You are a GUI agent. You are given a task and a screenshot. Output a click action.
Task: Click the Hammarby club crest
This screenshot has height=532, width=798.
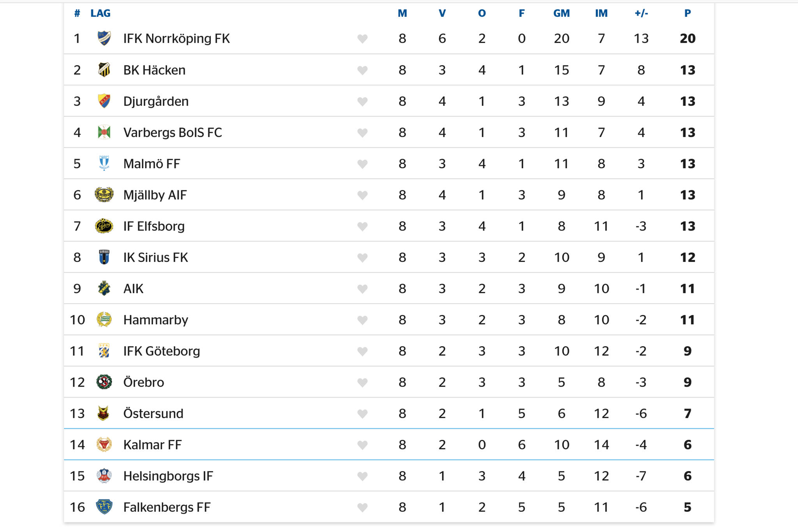coord(104,320)
